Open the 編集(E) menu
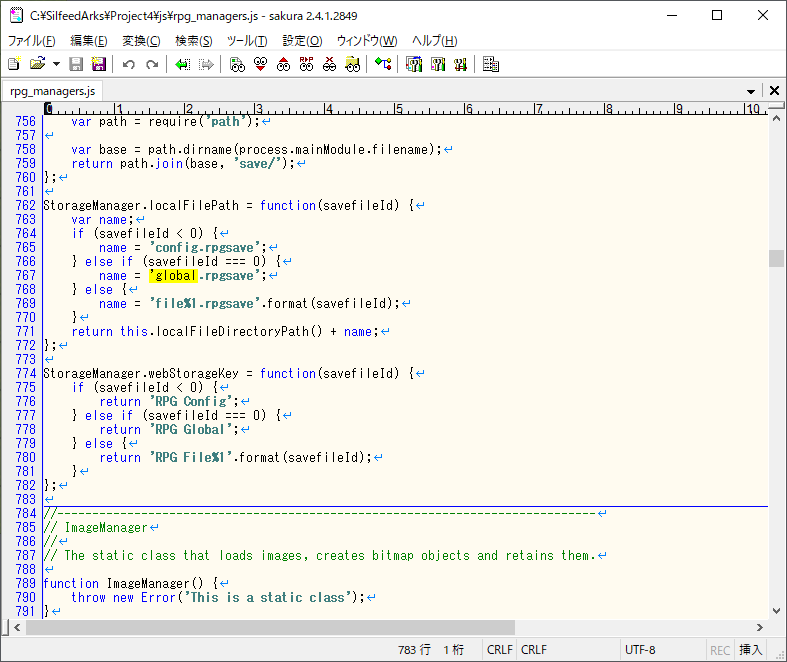The image size is (787, 662). coord(89,41)
